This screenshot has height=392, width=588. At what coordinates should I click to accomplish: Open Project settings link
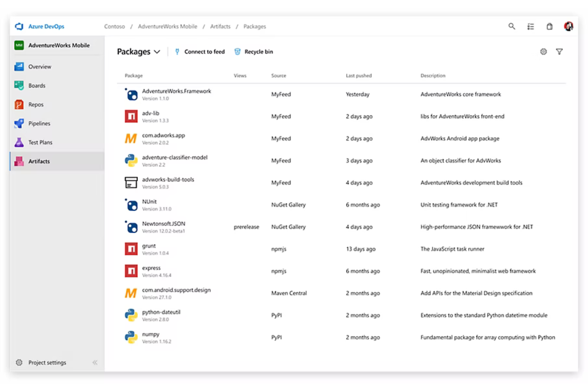coord(47,363)
